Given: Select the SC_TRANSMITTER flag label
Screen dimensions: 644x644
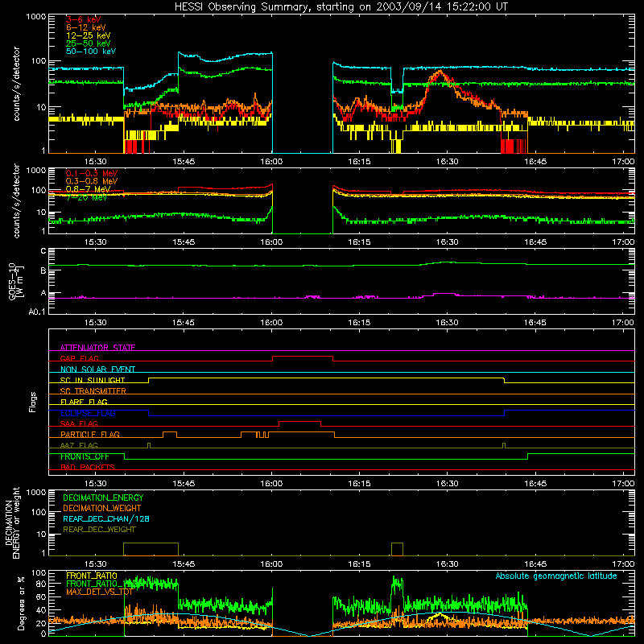Looking at the screenshot, I should point(93,391).
